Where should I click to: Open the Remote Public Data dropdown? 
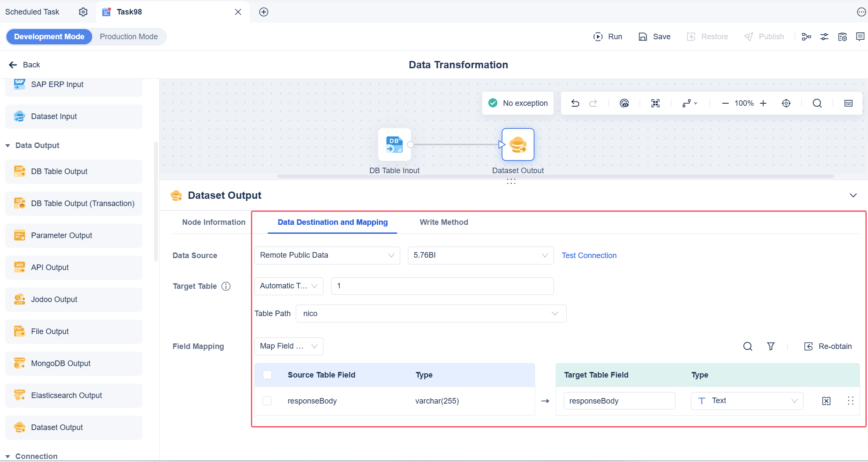coord(327,256)
